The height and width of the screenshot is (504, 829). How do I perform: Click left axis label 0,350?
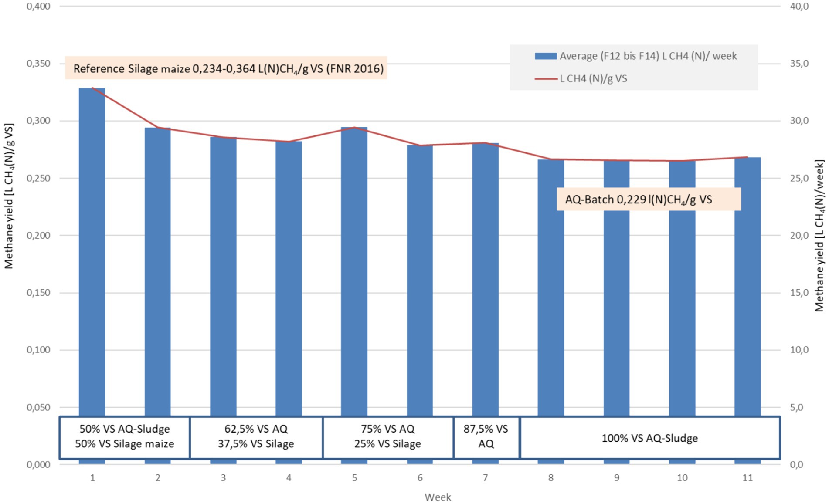(x=38, y=64)
